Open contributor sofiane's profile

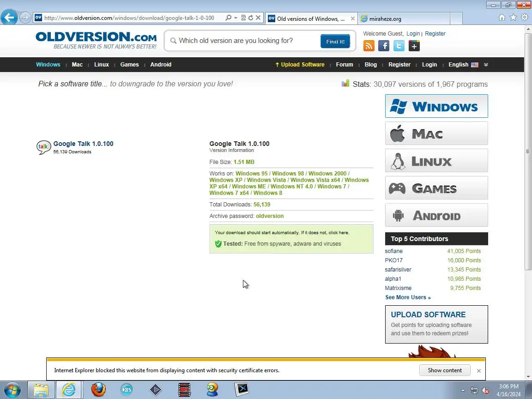coord(393,251)
